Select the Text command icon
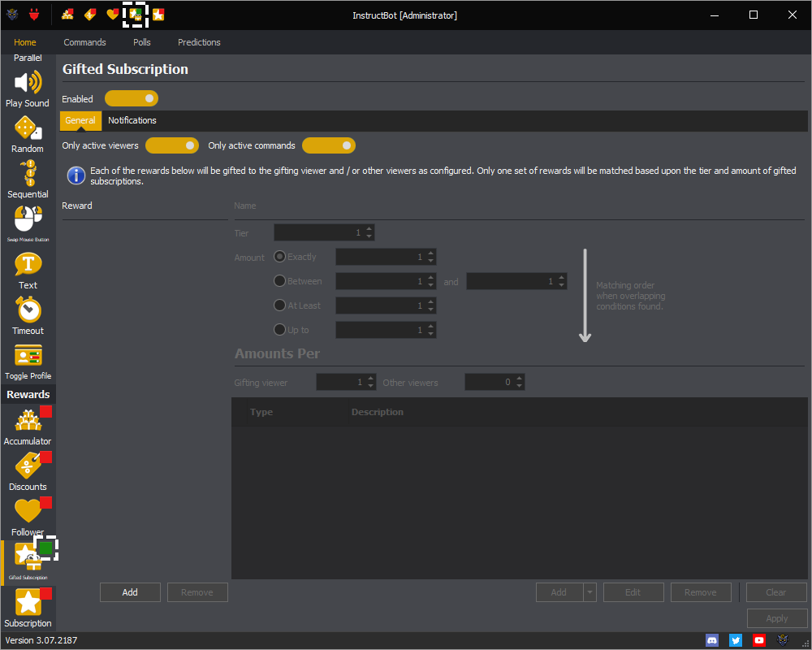Screen dimensions: 812x650 tap(28, 271)
